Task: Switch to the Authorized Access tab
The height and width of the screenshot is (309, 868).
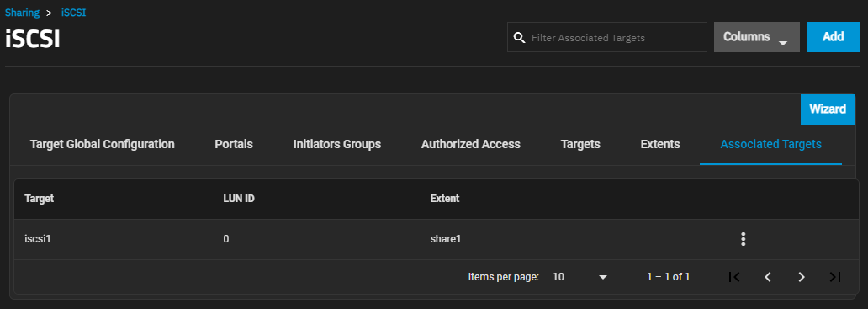Action: [470, 144]
